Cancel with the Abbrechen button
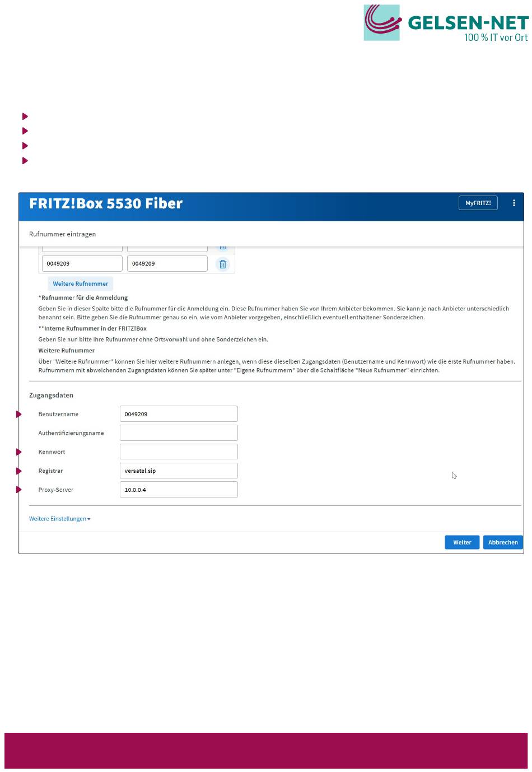532x772 pixels. 503,542
